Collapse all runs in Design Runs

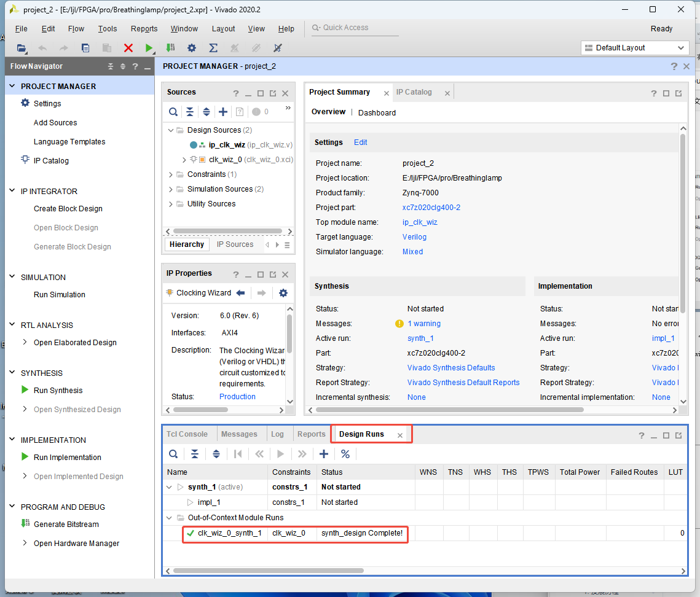[195, 454]
